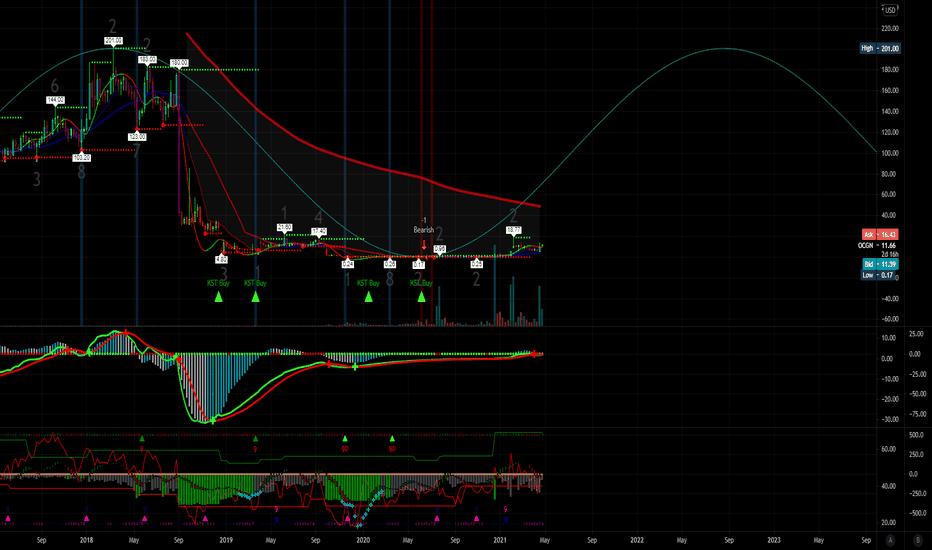
Task: Click the 18.77 pivot high label
Action: pos(514,230)
